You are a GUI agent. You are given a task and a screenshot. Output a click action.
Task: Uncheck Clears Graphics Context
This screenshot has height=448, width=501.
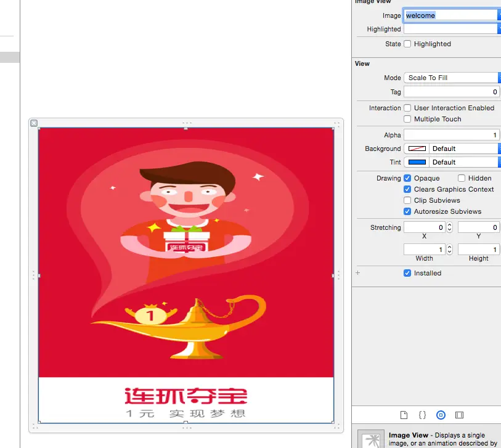(407, 189)
